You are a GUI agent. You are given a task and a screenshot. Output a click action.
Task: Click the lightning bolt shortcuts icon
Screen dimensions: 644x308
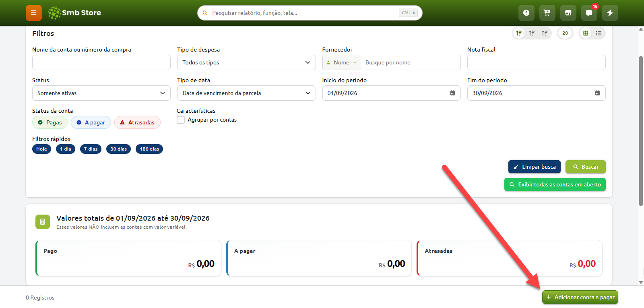(610, 13)
